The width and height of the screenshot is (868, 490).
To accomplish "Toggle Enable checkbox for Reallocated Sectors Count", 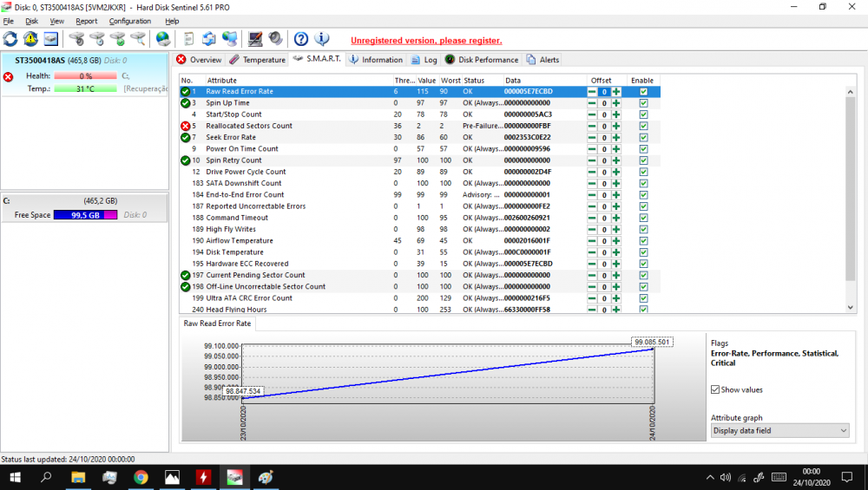I will (643, 126).
